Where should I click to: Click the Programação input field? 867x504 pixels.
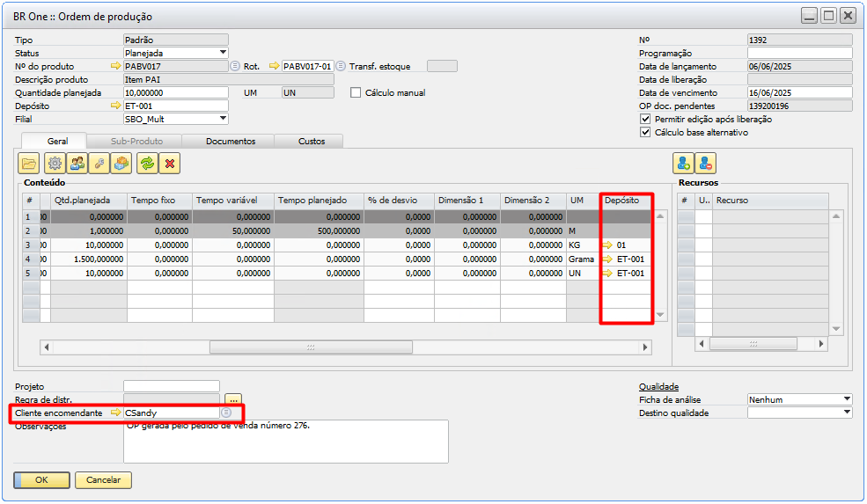[799, 53]
